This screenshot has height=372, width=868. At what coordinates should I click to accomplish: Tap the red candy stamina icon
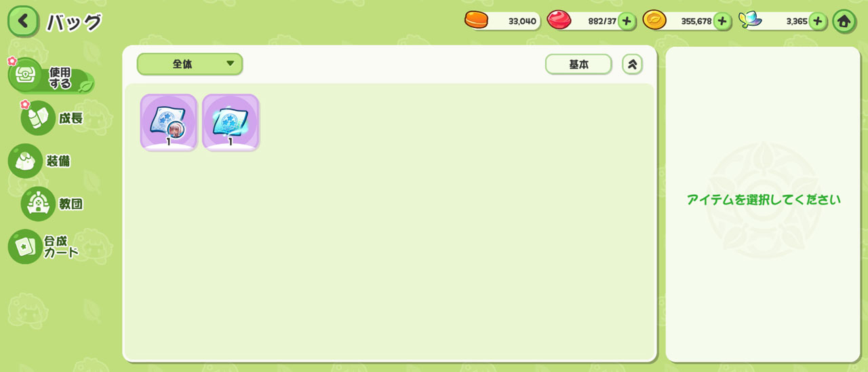coord(559,20)
